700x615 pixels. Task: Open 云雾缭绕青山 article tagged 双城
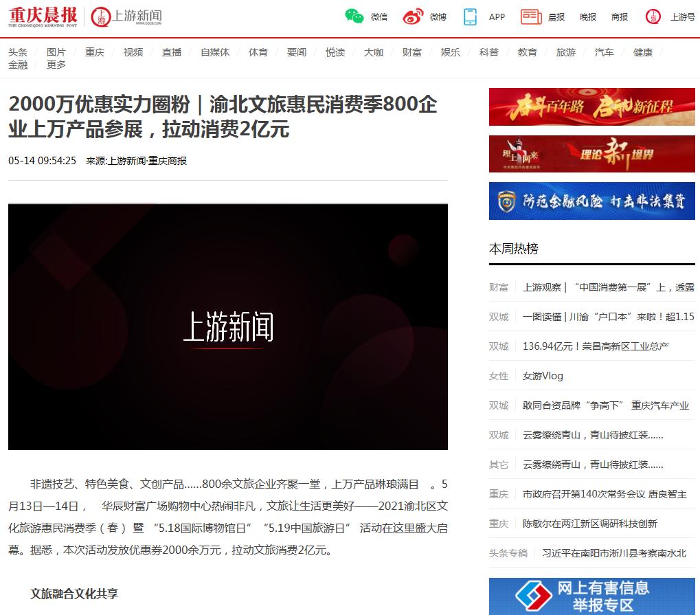593,434
